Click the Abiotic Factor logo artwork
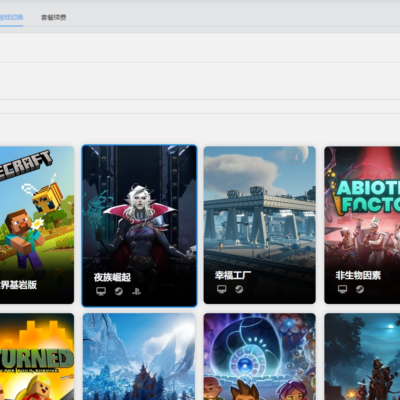Screen dimensions: 400x400 coord(367,197)
